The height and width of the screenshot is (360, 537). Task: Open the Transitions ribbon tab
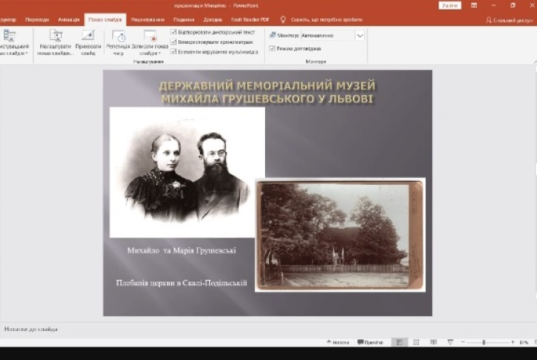37,20
